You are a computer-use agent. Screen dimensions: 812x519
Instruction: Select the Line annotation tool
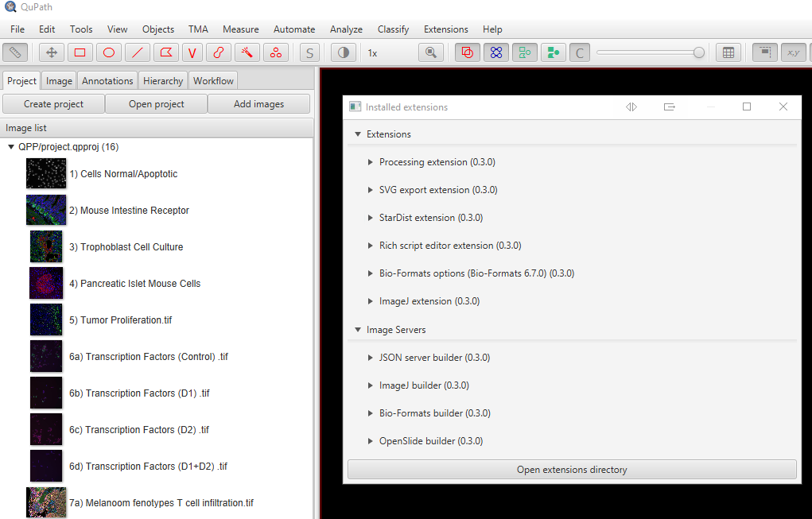click(x=138, y=52)
